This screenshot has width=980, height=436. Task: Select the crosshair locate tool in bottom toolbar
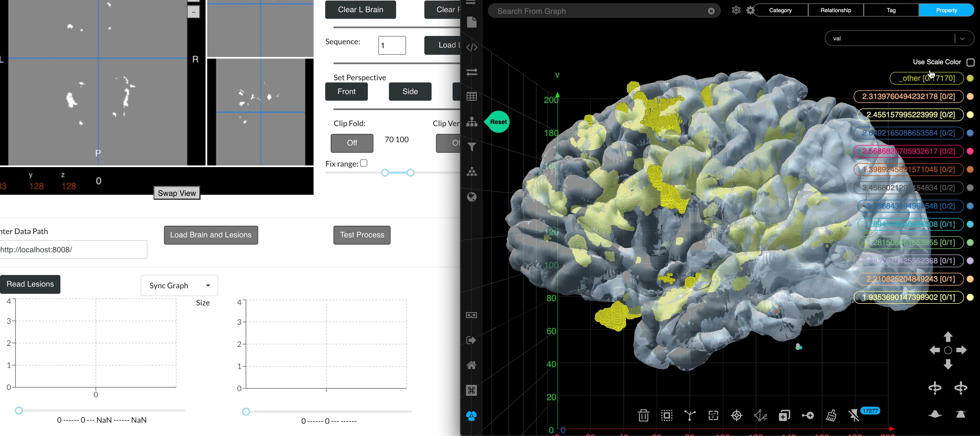click(737, 416)
